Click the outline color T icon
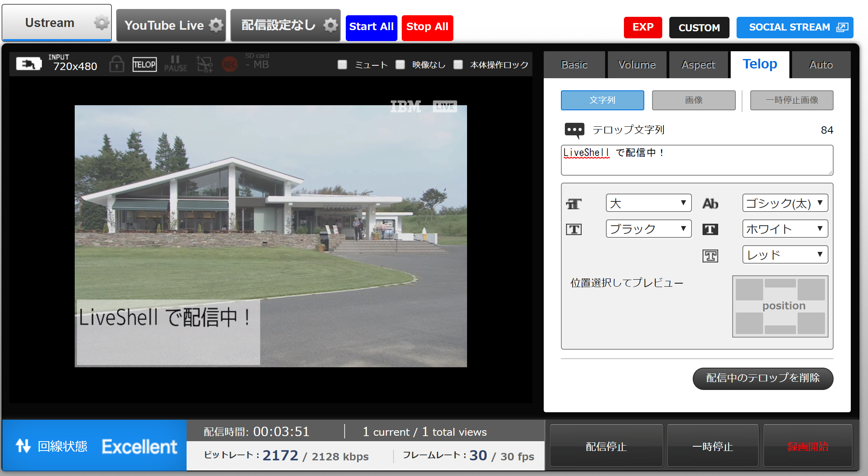The height and width of the screenshot is (476, 868). point(710,256)
